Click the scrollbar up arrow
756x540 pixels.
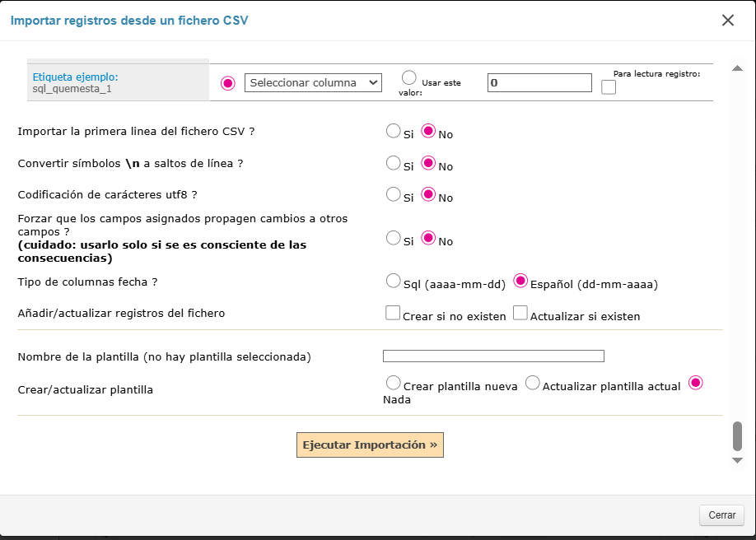tap(737, 69)
